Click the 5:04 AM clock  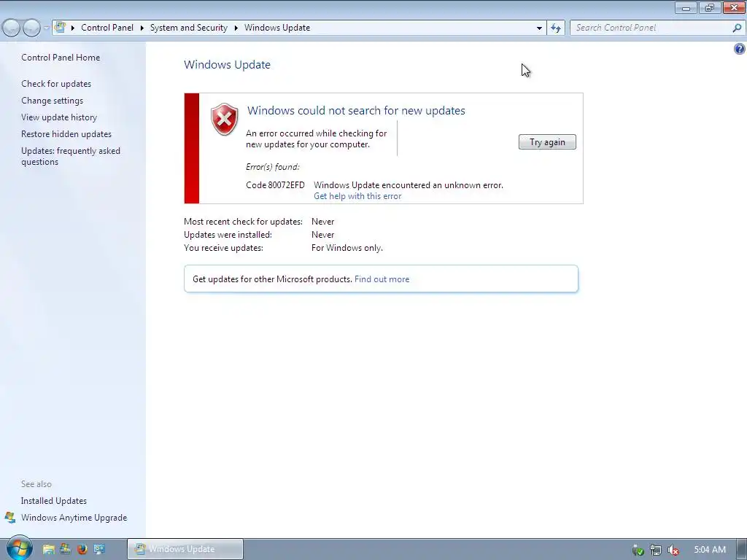point(710,550)
